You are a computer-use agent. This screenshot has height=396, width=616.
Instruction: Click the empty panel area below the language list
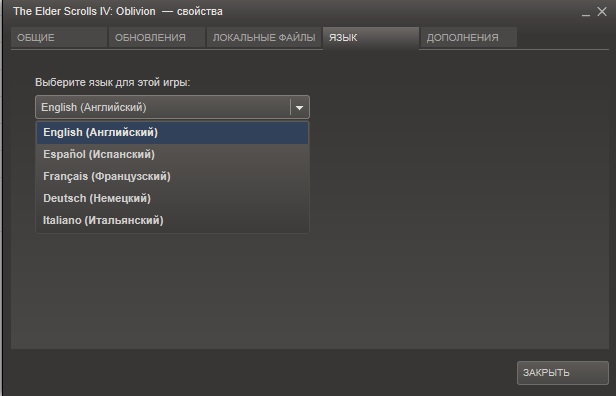coord(310,291)
